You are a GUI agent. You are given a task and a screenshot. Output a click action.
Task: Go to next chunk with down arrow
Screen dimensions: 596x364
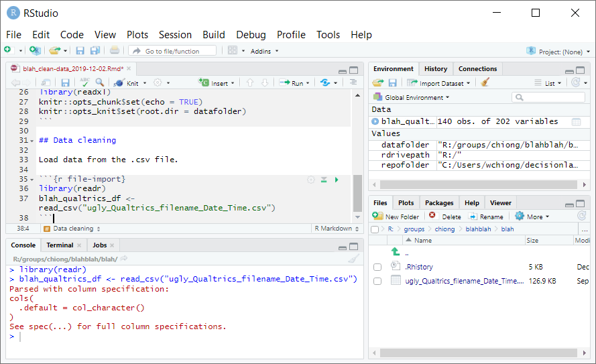coord(265,82)
